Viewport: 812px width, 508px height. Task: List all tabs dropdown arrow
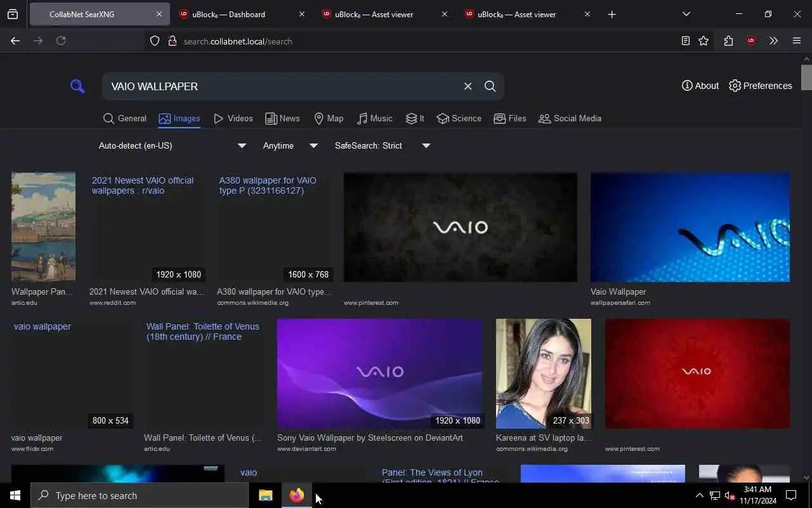686,14
